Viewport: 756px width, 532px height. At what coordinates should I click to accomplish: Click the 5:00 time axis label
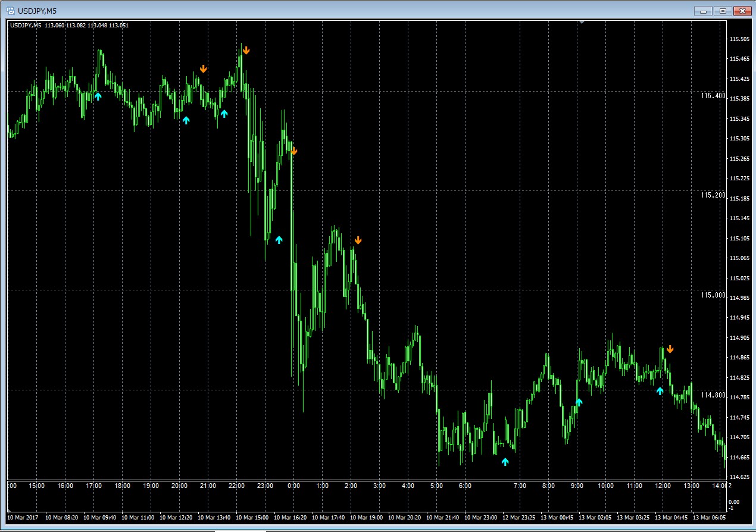tap(436, 486)
